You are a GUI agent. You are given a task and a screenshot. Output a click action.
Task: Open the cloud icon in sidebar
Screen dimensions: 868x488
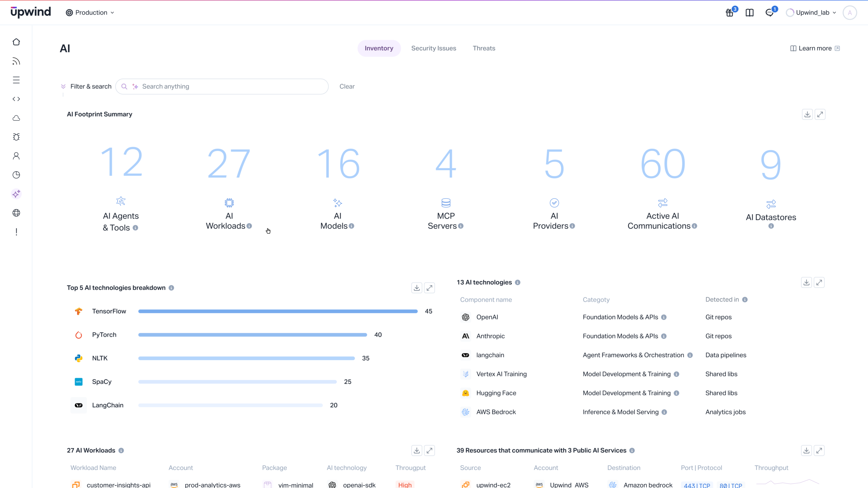[16, 118]
